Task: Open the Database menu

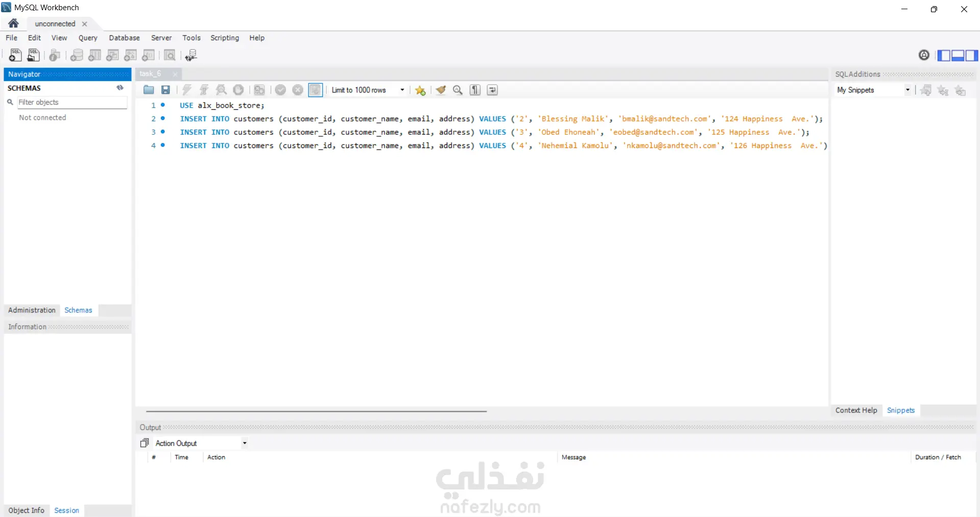Action: coord(124,38)
